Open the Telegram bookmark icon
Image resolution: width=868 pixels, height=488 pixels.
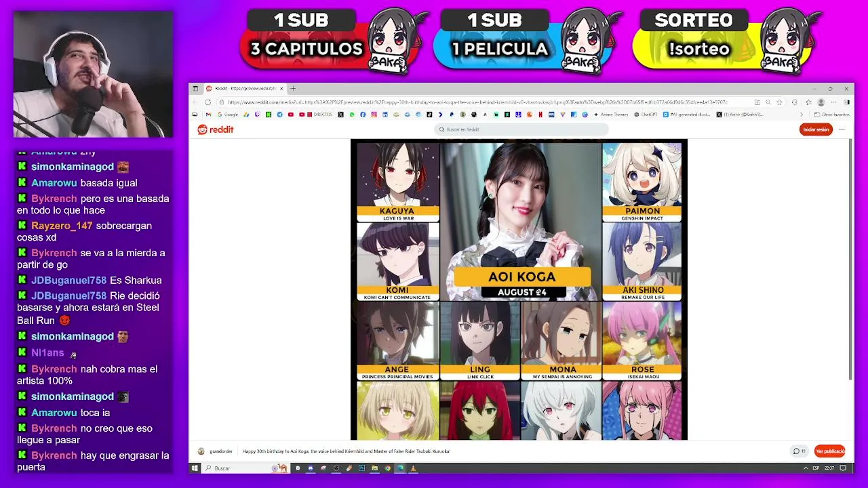pyautogui.click(x=279, y=115)
